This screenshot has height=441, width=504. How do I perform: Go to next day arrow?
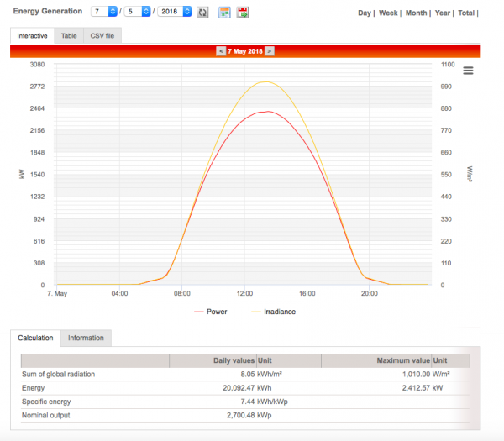pyautogui.click(x=270, y=51)
